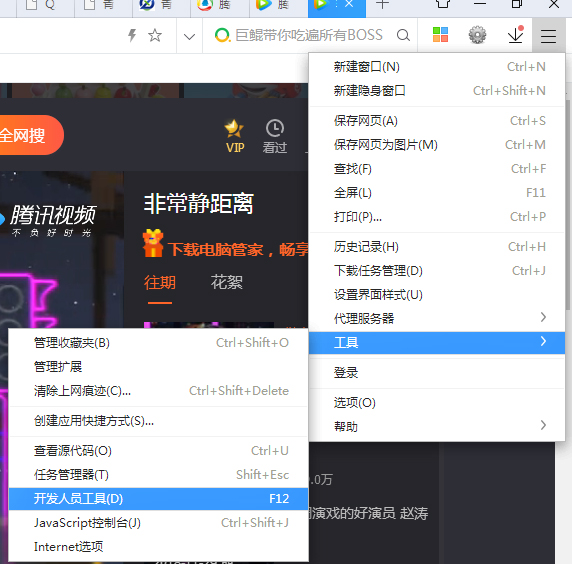The image size is (572, 564).
Task: Select 新建隐身窗口 menu entry
Action: pyautogui.click(x=437, y=90)
